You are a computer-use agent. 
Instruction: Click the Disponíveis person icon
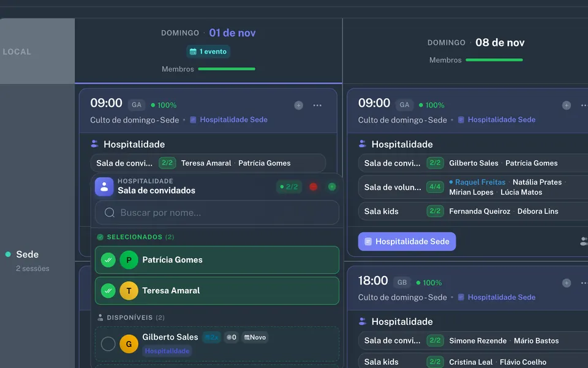pos(100,318)
